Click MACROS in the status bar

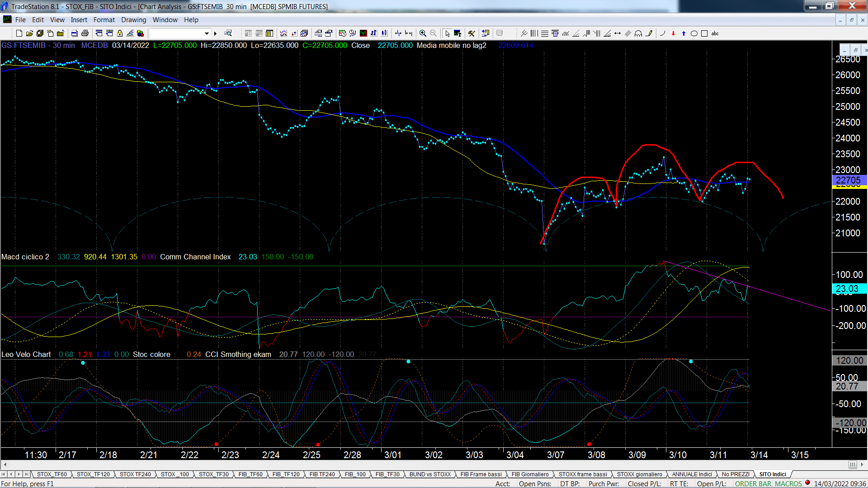(x=788, y=483)
